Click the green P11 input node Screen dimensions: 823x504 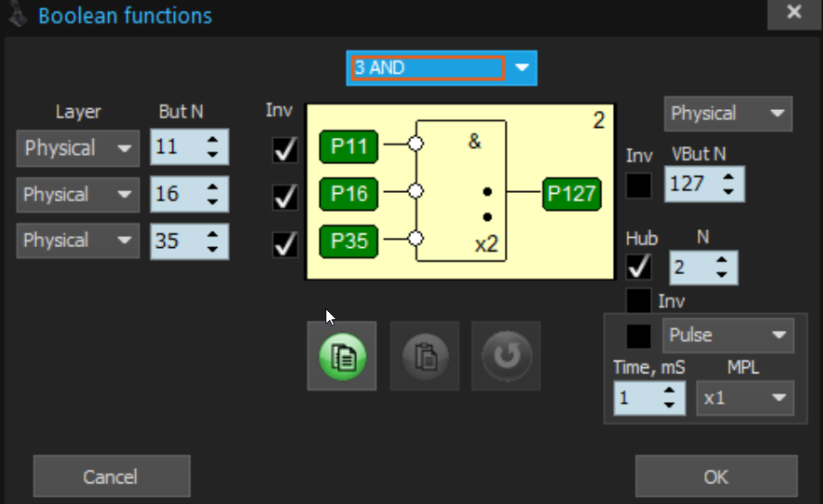(348, 146)
